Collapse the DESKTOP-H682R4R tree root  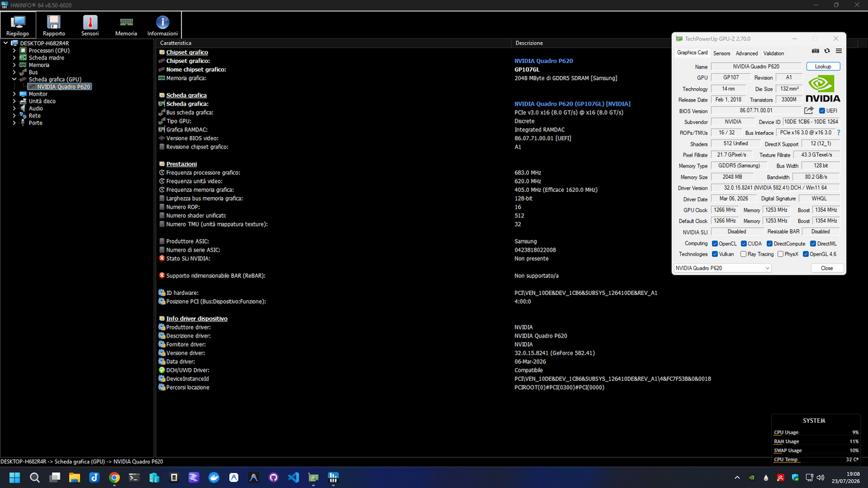pyautogui.click(x=6, y=43)
